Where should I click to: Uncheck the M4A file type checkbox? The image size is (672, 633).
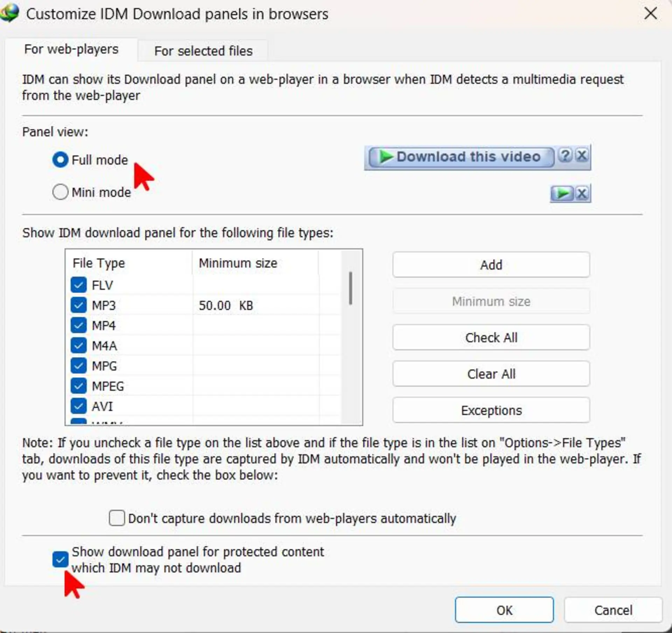78,346
